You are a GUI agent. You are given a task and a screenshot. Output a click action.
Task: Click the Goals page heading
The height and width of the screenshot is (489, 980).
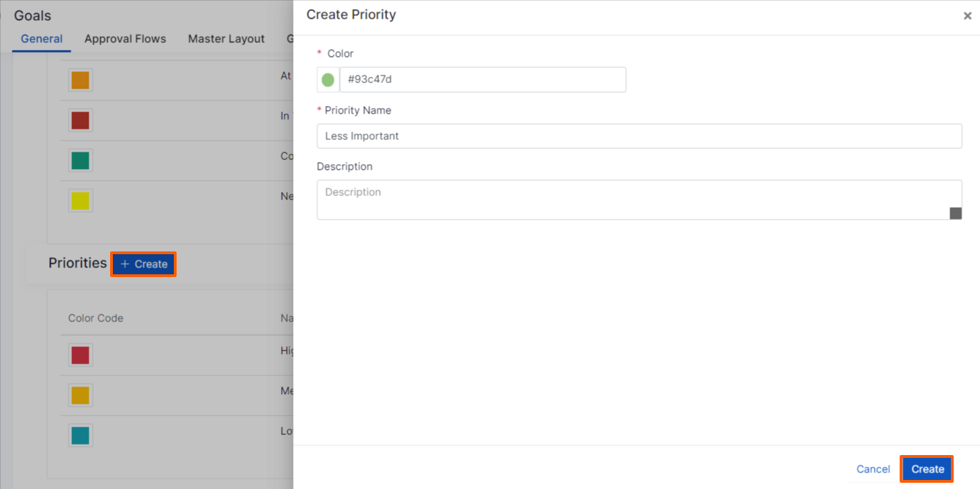coord(32,15)
